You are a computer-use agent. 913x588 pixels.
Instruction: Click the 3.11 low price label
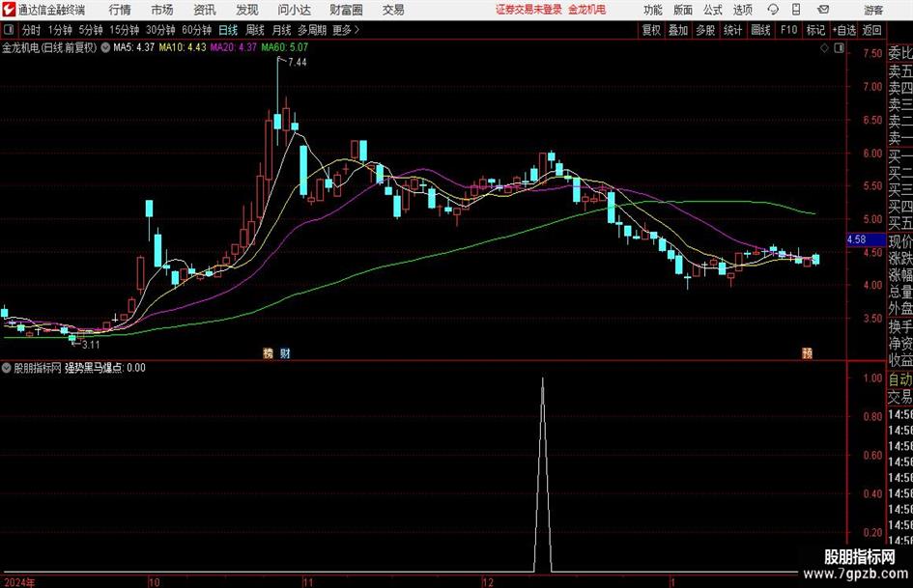click(90, 345)
